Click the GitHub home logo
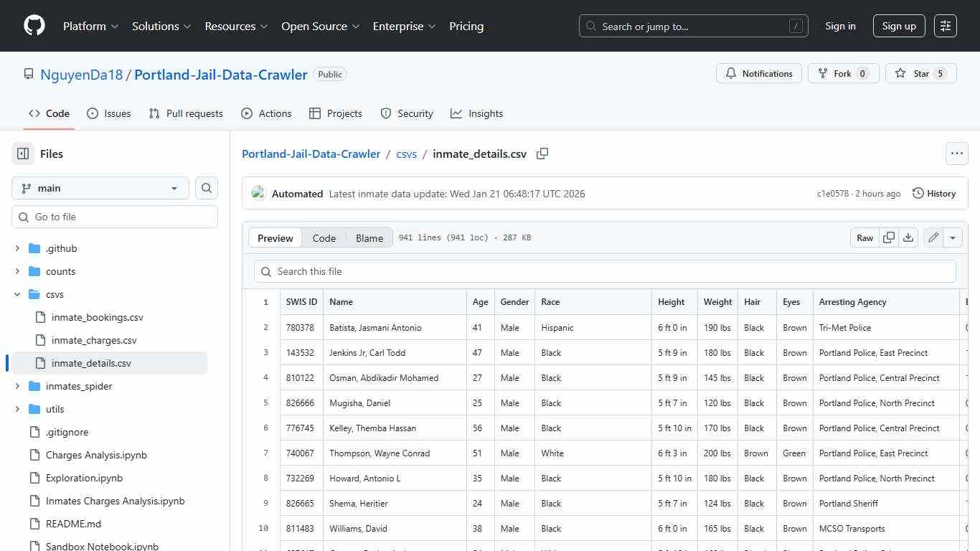Image resolution: width=980 pixels, height=551 pixels. (x=34, y=26)
